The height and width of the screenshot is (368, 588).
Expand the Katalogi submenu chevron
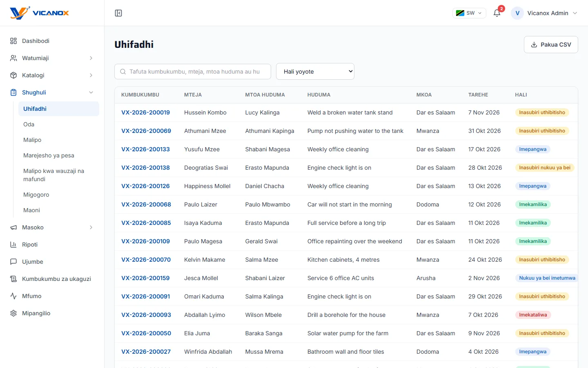tap(91, 75)
